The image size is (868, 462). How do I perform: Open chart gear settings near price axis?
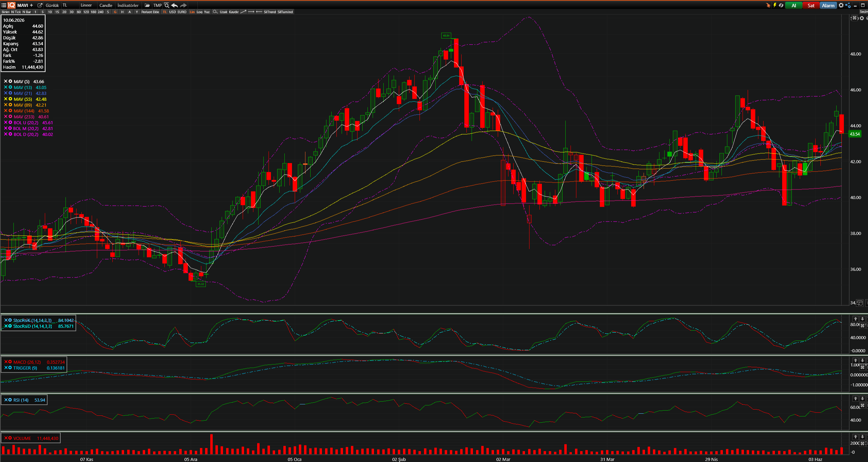(x=862, y=18)
